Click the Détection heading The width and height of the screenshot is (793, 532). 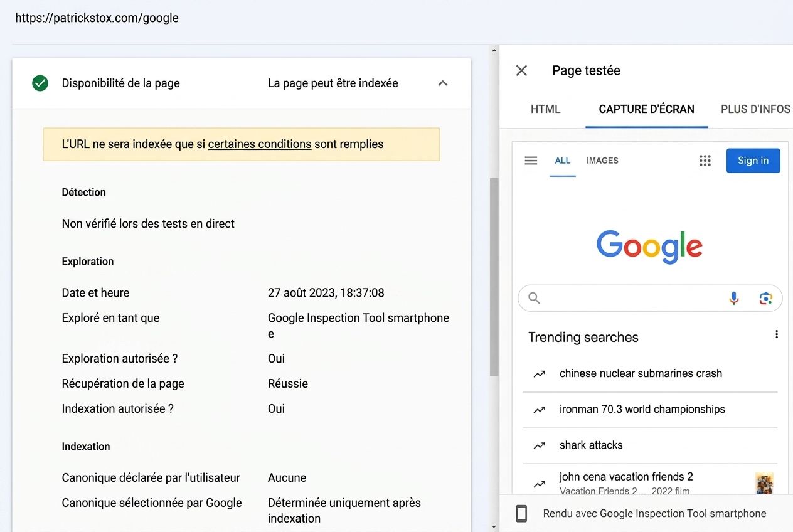click(83, 192)
